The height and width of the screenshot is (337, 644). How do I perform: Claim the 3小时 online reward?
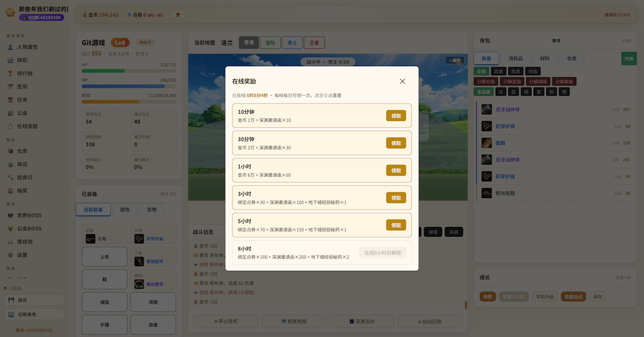[396, 197]
